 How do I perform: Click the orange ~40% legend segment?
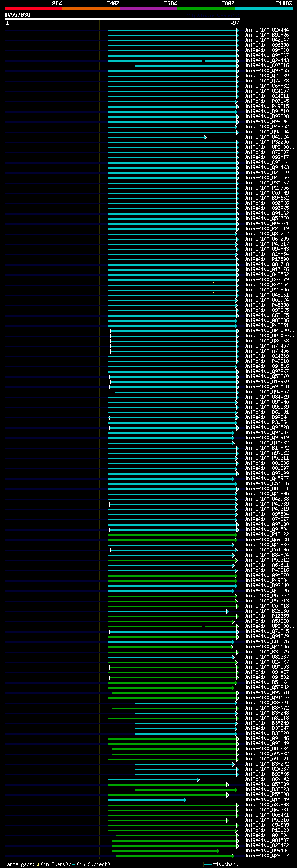[x=90, y=8]
